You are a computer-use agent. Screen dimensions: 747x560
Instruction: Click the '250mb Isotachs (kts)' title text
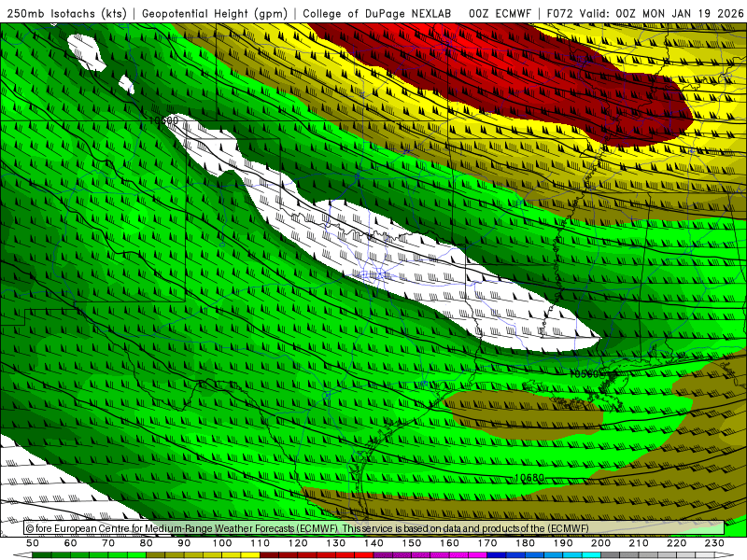coord(66,13)
